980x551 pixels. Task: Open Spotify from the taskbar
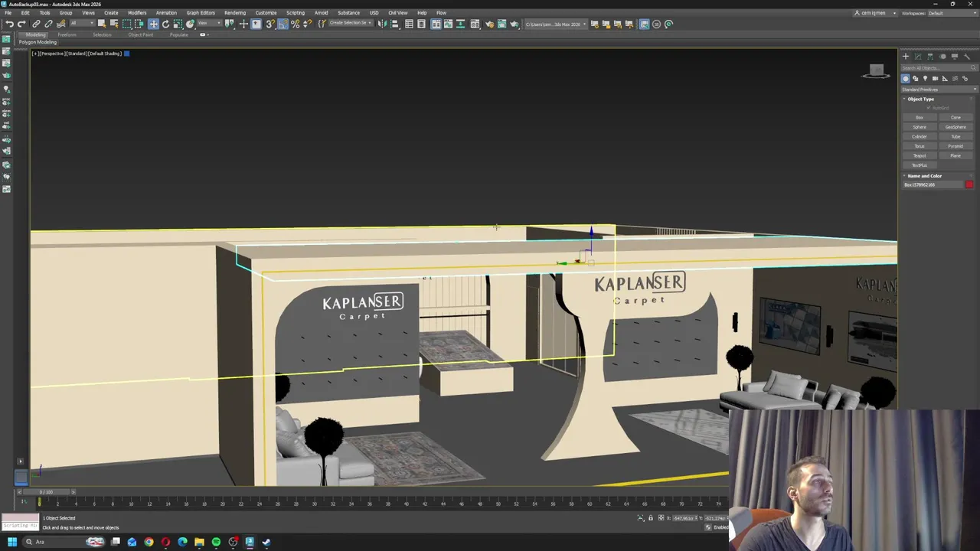tap(216, 542)
